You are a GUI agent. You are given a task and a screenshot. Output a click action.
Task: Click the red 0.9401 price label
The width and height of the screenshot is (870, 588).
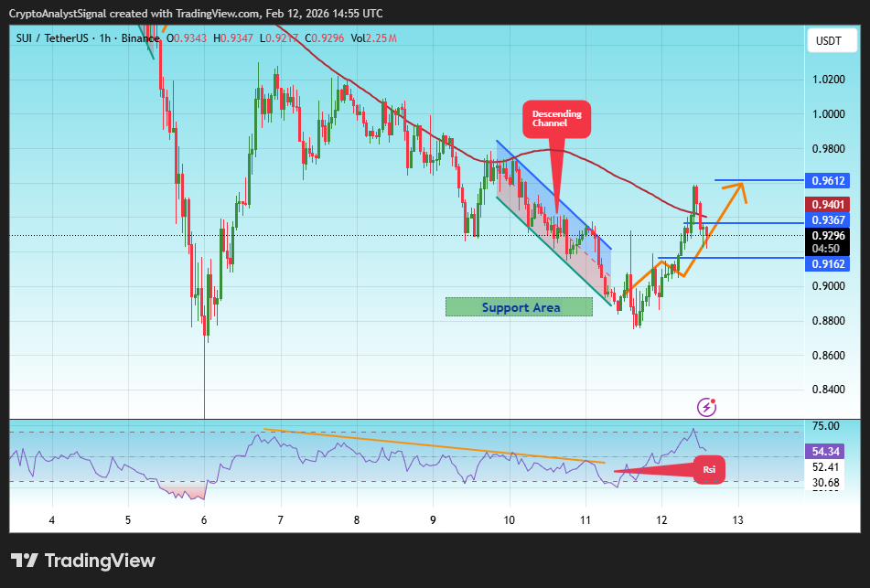tap(827, 205)
